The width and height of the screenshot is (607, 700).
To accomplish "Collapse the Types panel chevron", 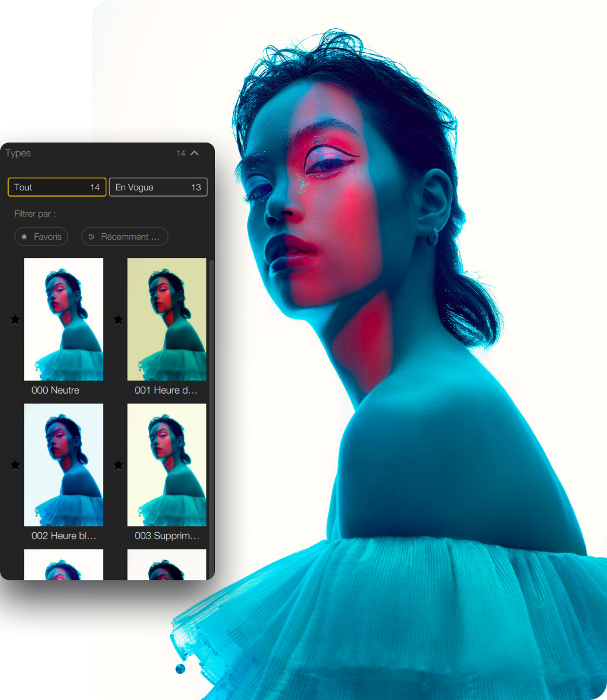I will pos(194,153).
